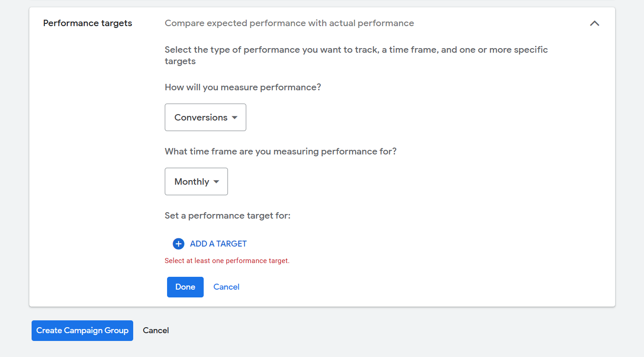Click the Create Campaign Group button
Image resolution: width=644 pixels, height=357 pixels.
pyautogui.click(x=82, y=330)
